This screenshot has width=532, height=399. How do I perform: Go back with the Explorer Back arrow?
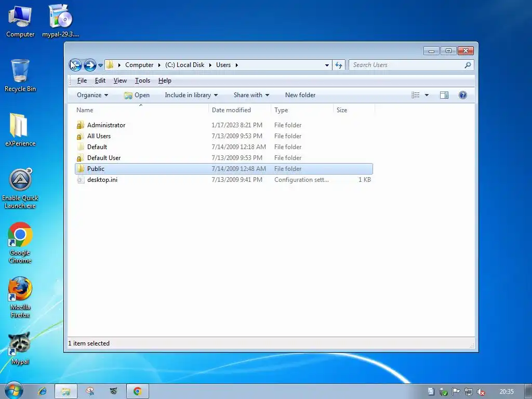(x=75, y=65)
